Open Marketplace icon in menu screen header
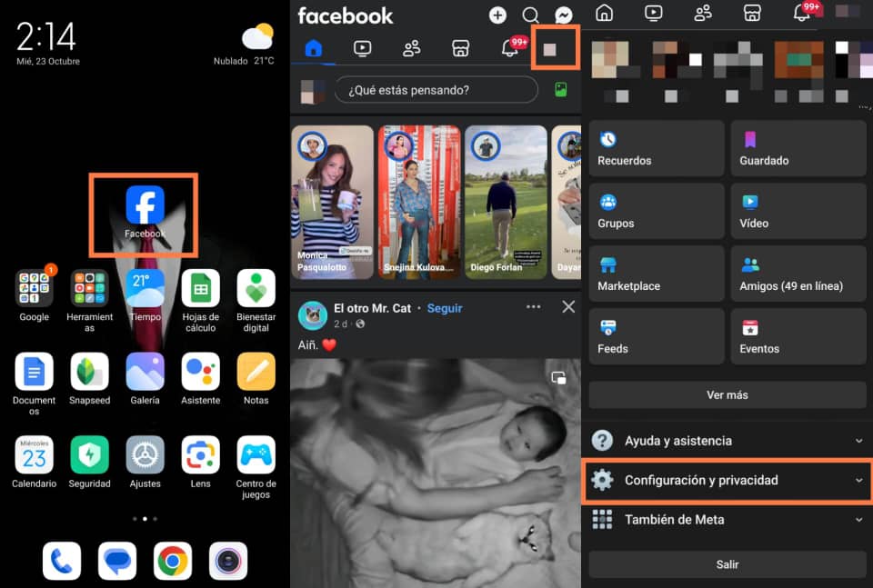 click(x=752, y=12)
